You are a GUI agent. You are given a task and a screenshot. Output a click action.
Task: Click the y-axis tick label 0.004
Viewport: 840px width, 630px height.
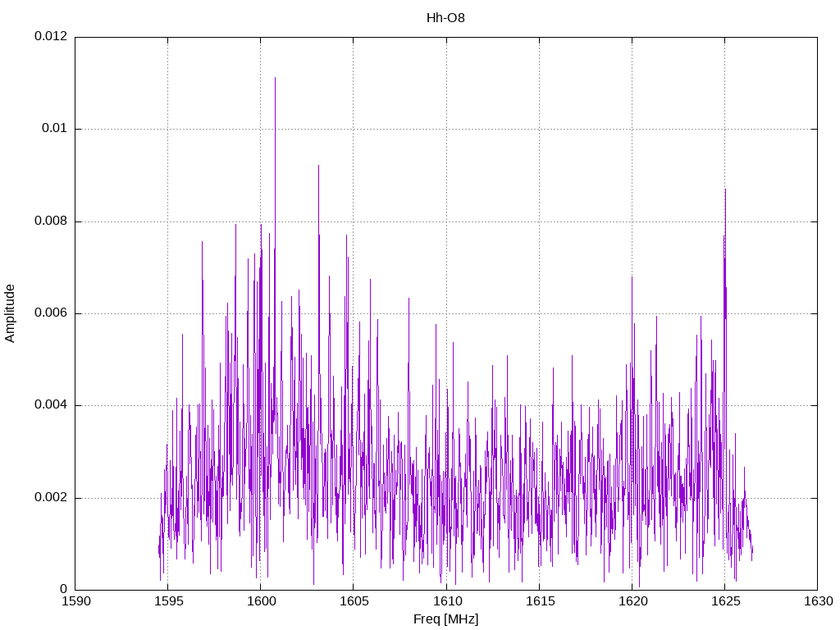tap(51, 405)
